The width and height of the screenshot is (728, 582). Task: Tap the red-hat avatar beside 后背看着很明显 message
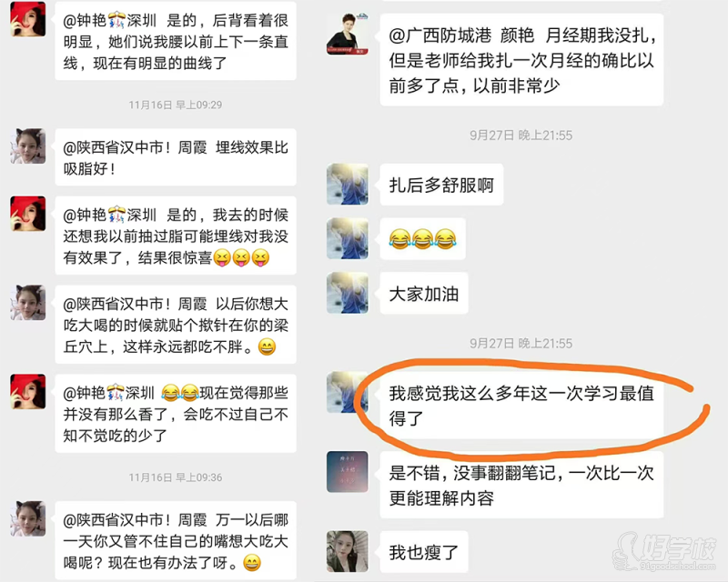pos(28,18)
